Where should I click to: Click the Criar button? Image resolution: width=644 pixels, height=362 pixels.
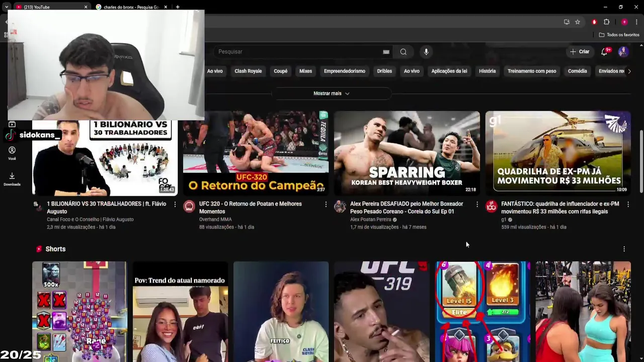[x=580, y=52]
